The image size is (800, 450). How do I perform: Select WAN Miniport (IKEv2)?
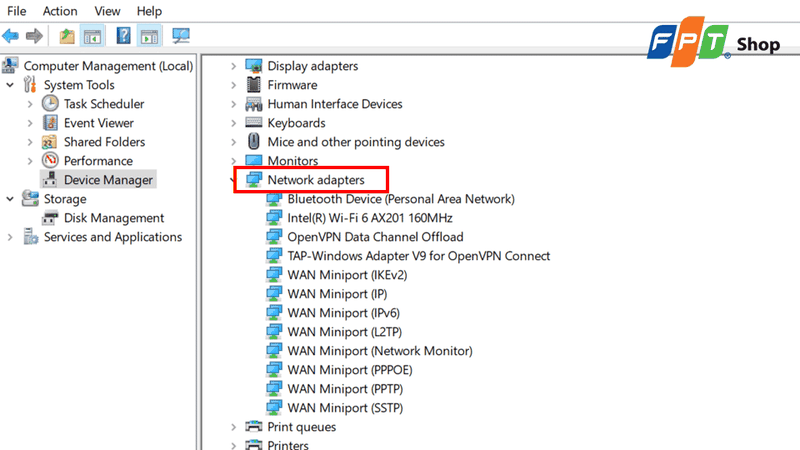click(x=347, y=274)
